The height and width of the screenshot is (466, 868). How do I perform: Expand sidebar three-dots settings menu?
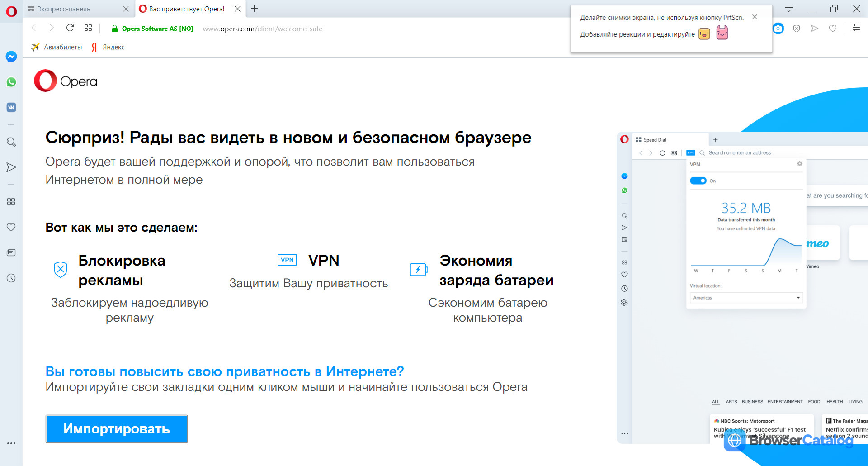pos(11,443)
